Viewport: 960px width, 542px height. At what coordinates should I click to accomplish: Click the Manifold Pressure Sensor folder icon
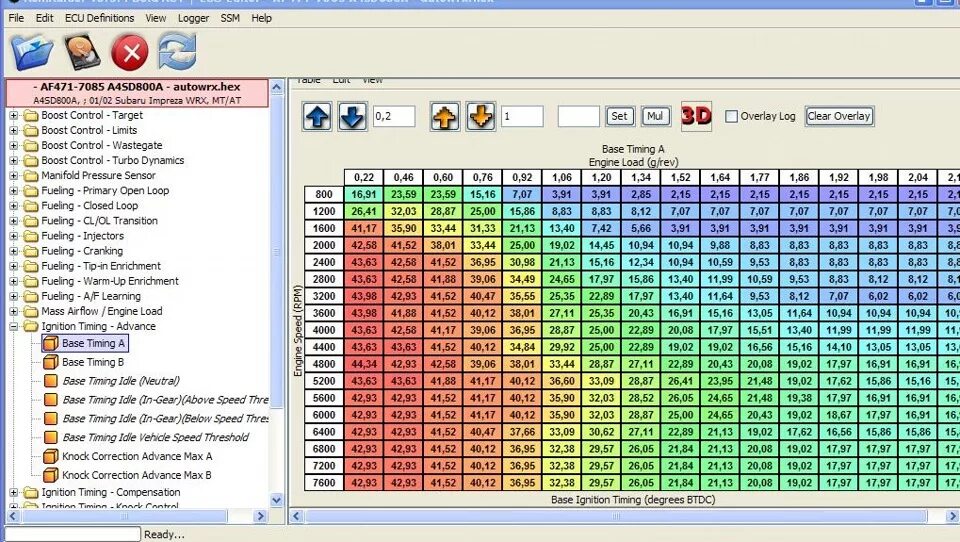pyautogui.click(x=31, y=175)
